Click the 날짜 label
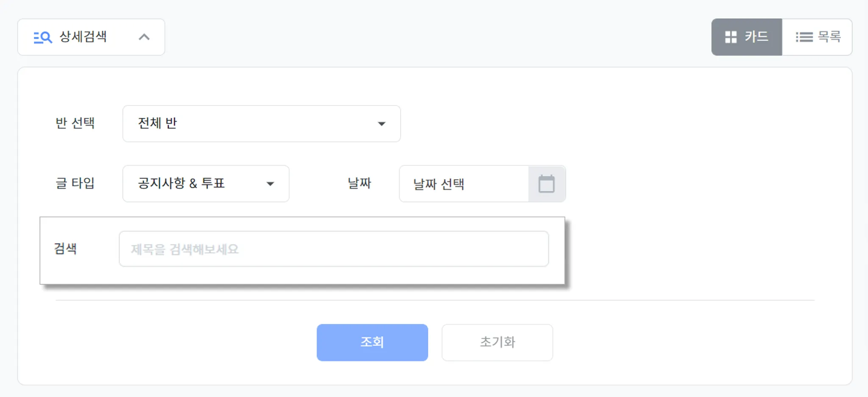 359,183
